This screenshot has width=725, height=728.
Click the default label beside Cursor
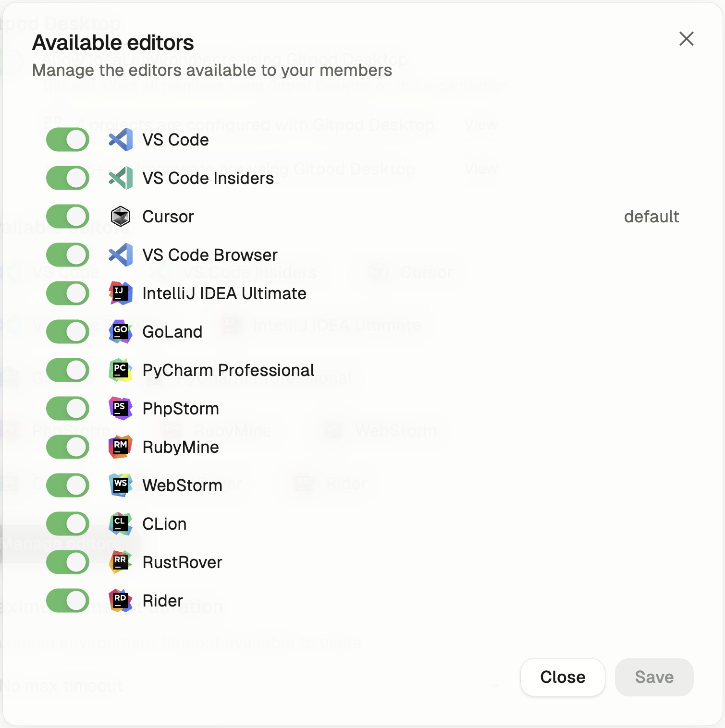tap(651, 217)
